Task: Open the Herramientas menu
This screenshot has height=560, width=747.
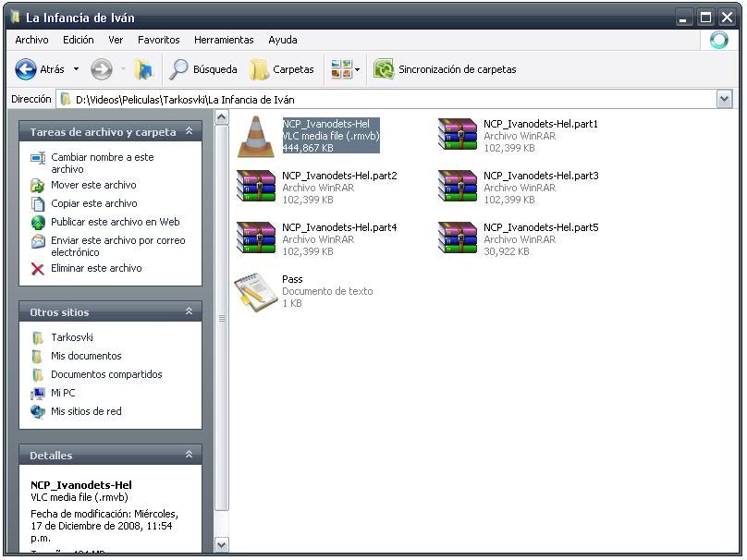Action: pyautogui.click(x=224, y=40)
